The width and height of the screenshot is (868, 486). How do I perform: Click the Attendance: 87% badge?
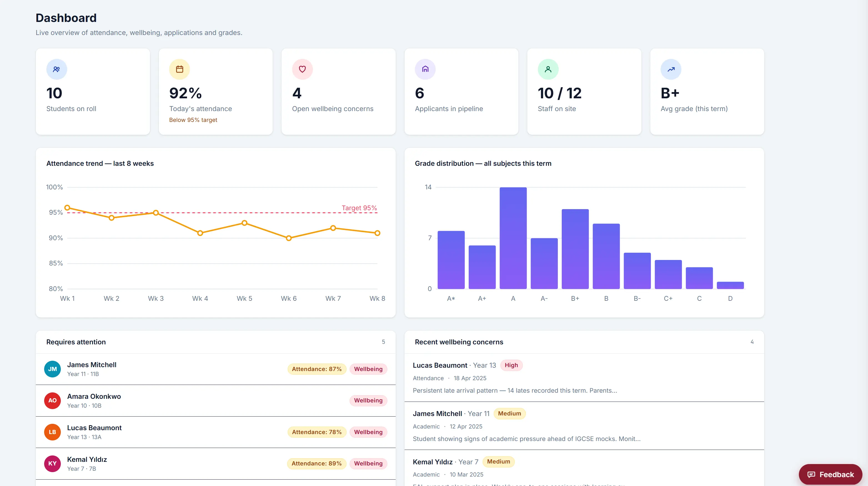317,369
